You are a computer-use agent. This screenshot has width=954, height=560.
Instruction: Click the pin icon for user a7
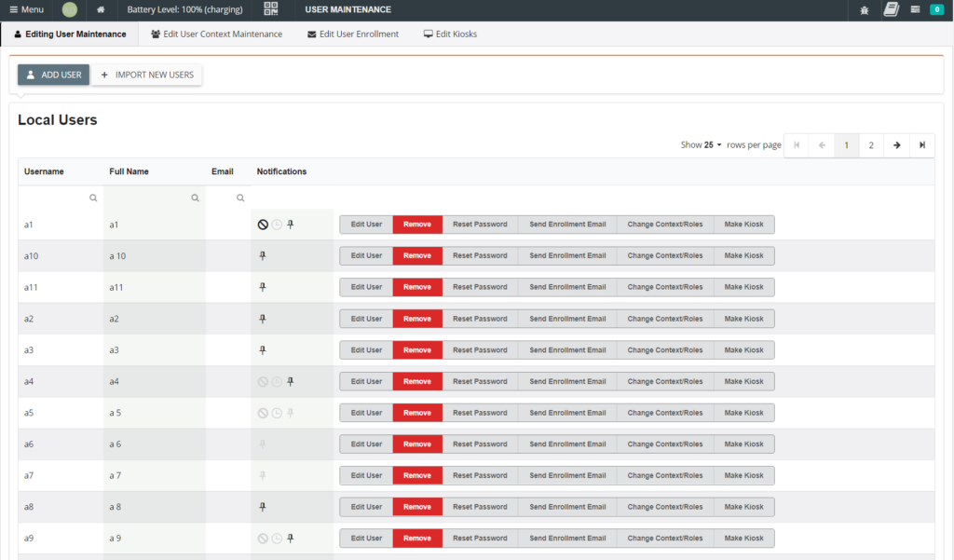263,475
